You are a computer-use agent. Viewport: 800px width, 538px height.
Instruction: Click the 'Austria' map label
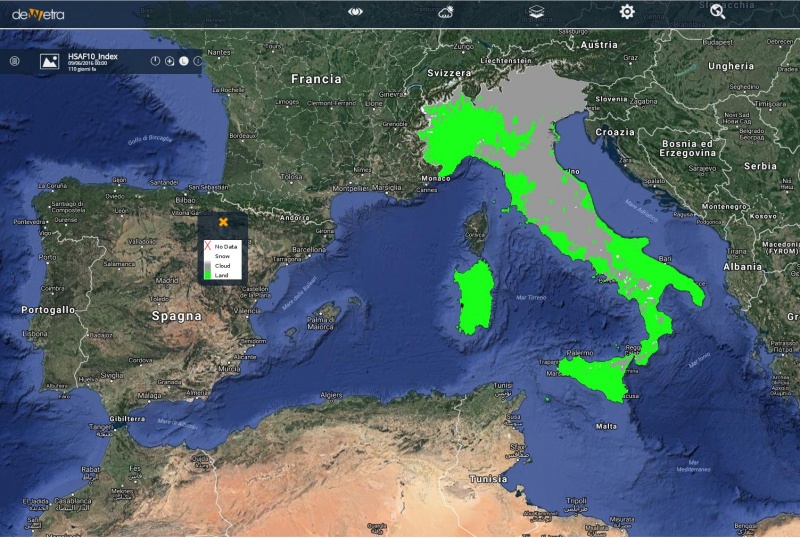(x=599, y=45)
